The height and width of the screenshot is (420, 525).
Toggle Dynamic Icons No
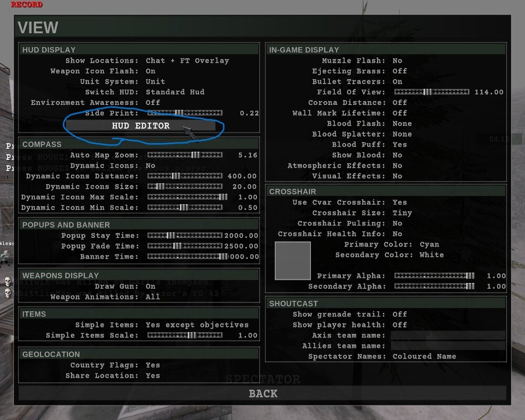point(150,165)
